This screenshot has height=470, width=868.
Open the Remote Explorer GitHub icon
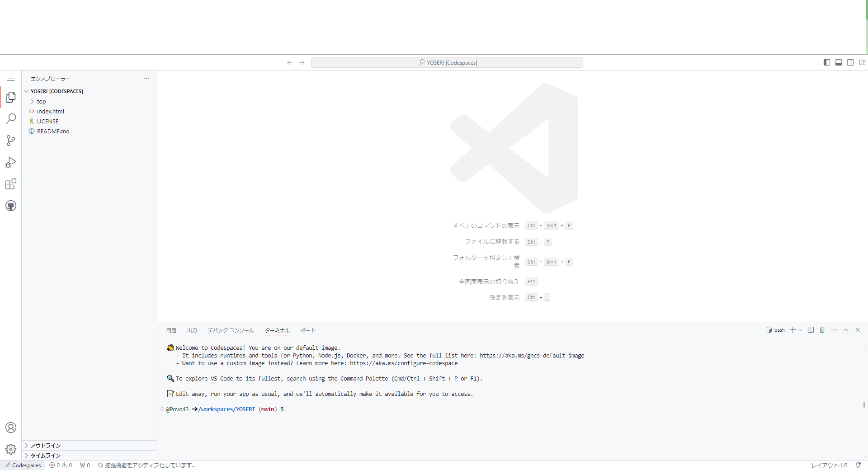pyautogui.click(x=11, y=206)
